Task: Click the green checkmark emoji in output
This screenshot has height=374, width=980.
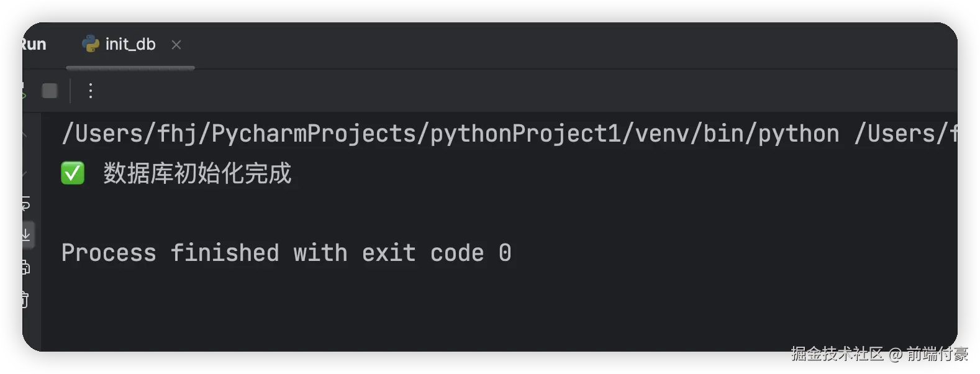Action: [73, 173]
